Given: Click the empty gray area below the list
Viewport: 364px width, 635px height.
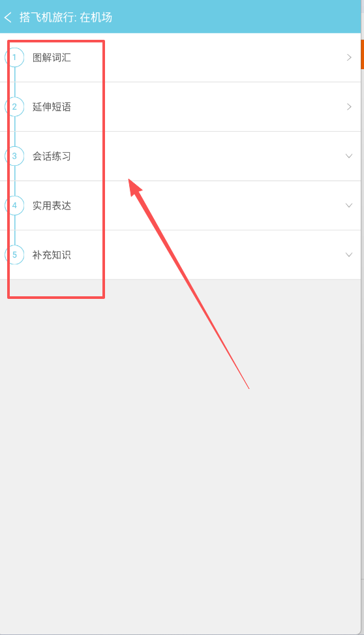Looking at the screenshot, I should click(x=180, y=457).
